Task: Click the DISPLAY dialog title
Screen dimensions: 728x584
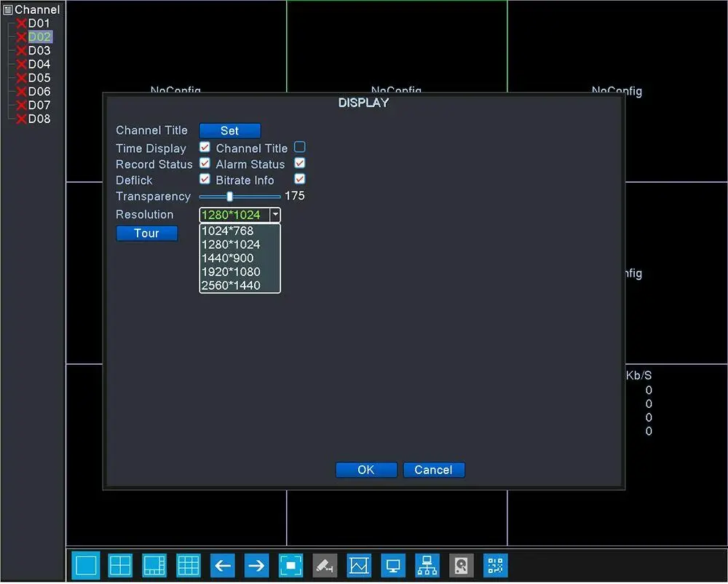Action: pyautogui.click(x=363, y=103)
